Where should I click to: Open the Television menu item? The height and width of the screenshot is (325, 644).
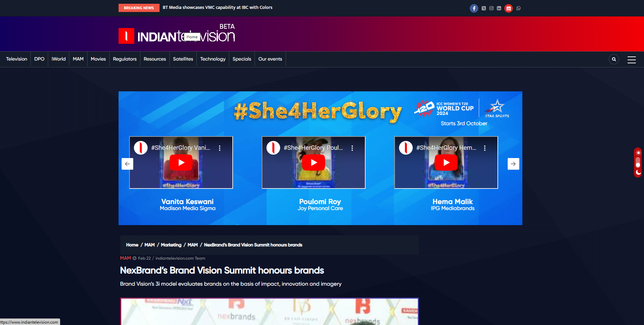click(16, 59)
